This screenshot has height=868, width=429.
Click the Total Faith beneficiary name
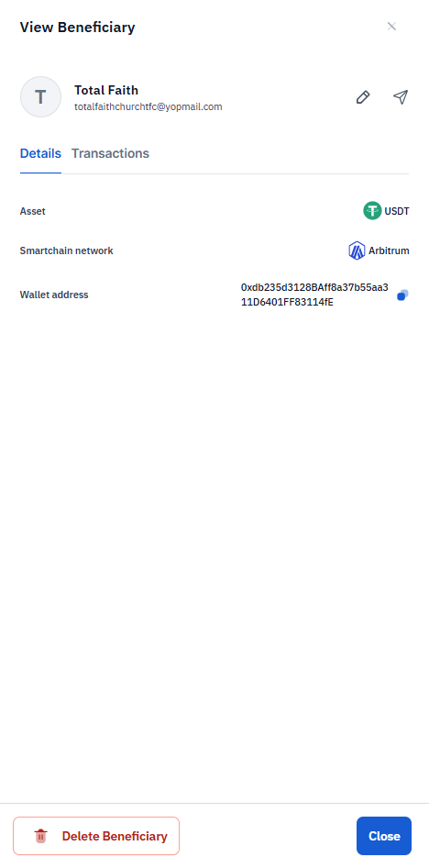pyautogui.click(x=106, y=90)
